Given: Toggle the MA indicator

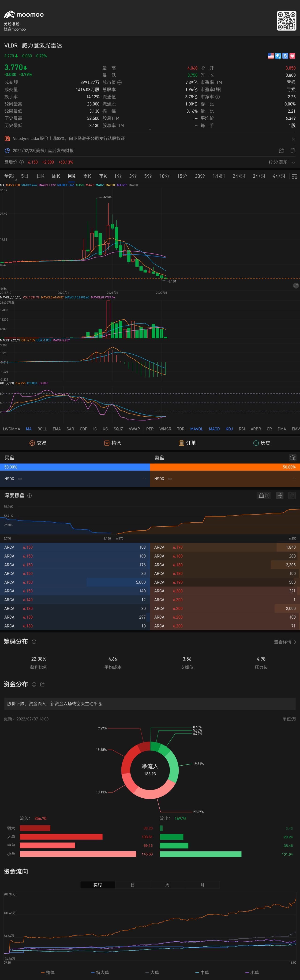Looking at the screenshot, I should pyautogui.click(x=29, y=429).
